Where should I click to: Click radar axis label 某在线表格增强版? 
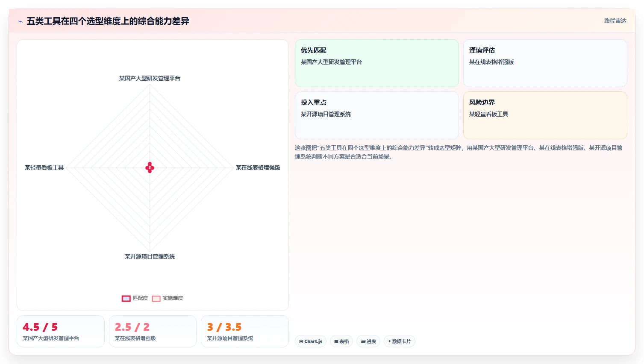pyautogui.click(x=258, y=167)
